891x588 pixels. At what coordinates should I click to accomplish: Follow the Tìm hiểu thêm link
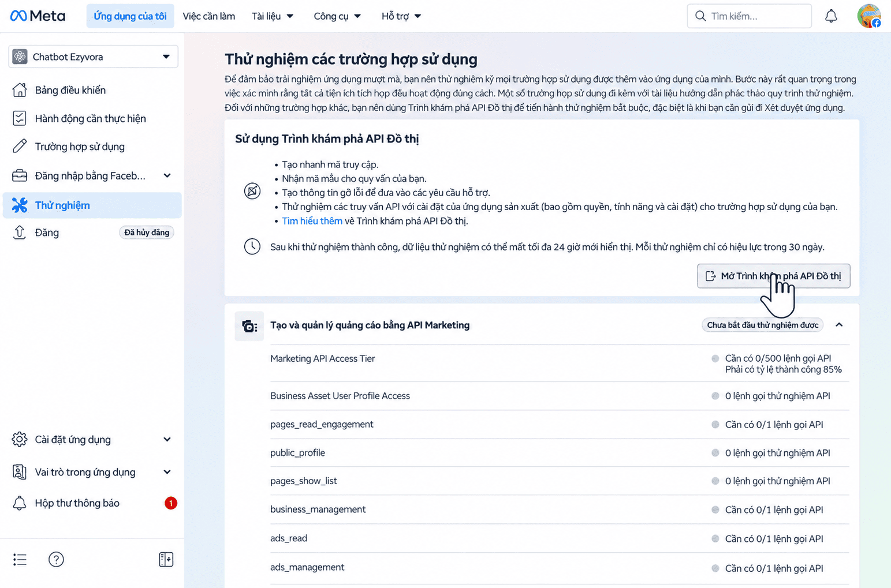312,220
